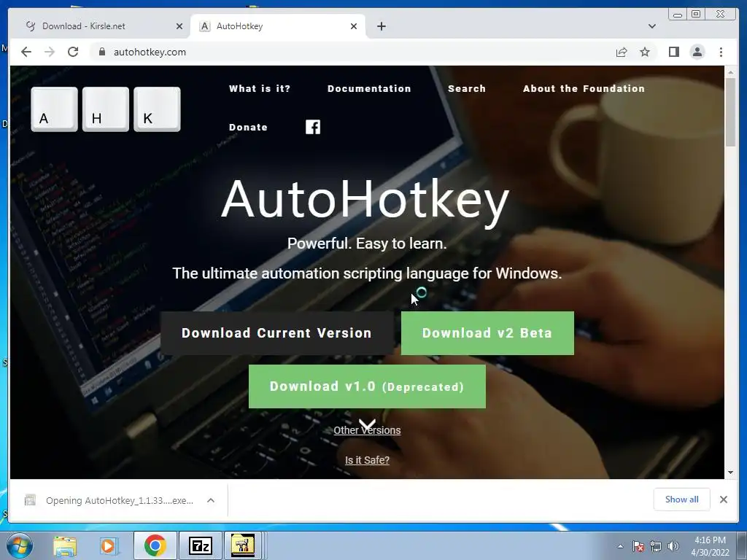Open the Windows Start menu
The image size is (747, 560).
(19, 545)
